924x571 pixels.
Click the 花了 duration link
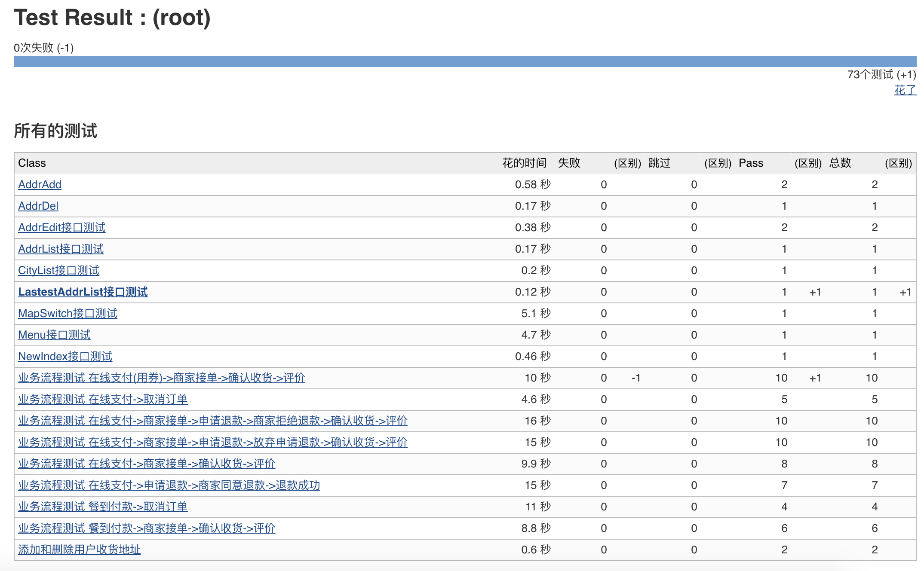click(x=905, y=90)
